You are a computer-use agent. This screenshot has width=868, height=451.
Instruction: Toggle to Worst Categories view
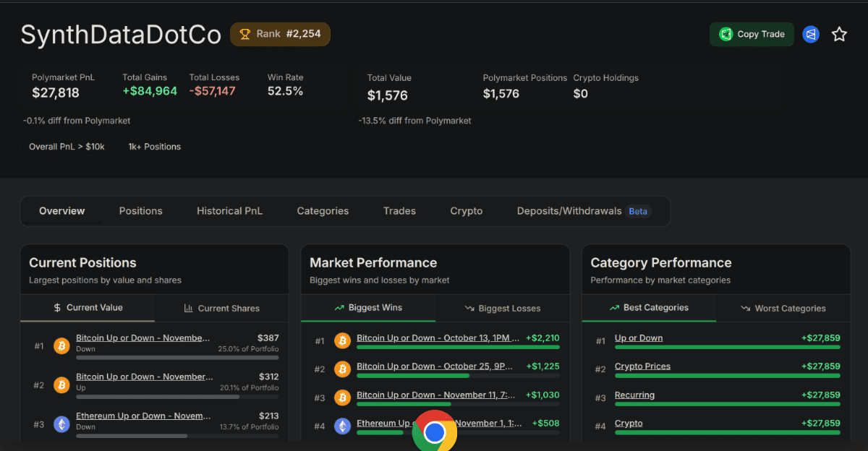[x=783, y=308]
